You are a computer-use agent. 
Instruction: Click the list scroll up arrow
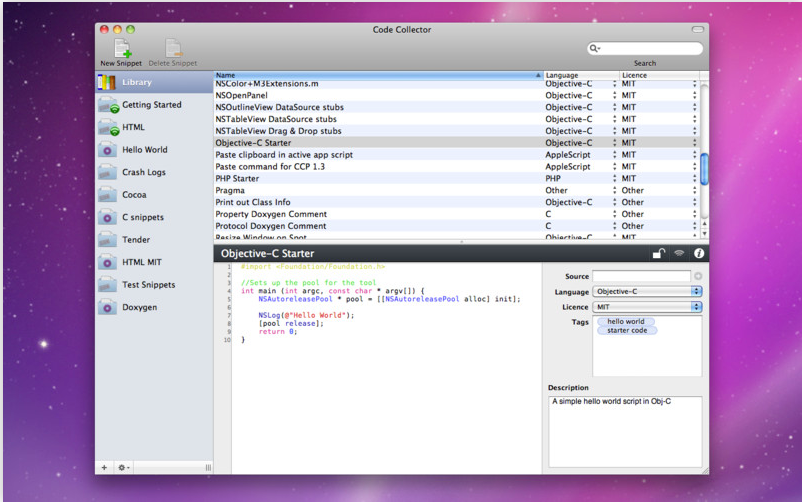tap(704, 224)
